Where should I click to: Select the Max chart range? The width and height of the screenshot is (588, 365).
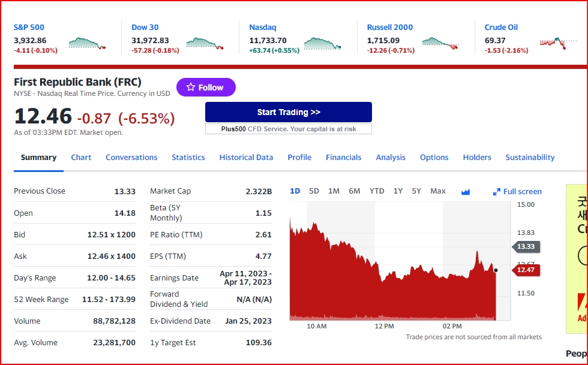click(x=437, y=191)
